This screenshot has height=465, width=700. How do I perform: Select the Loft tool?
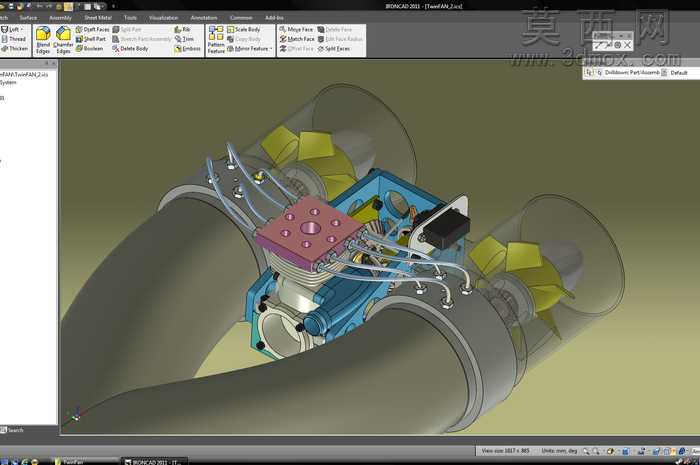[x=11, y=29]
